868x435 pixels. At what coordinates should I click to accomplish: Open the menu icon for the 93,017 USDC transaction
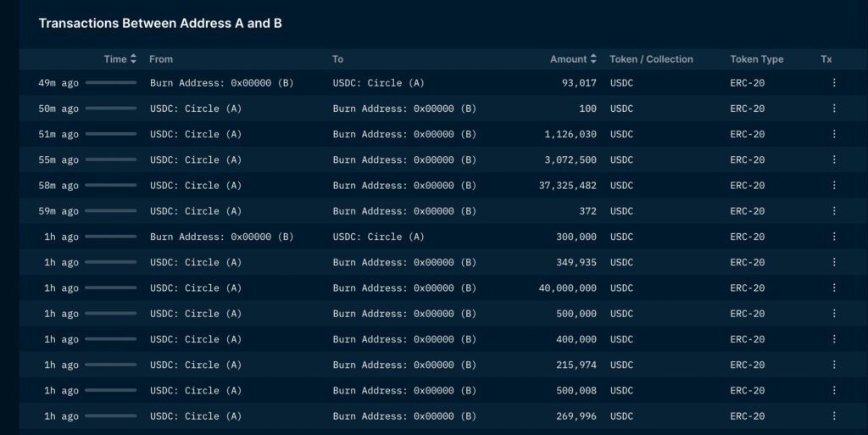(x=834, y=82)
